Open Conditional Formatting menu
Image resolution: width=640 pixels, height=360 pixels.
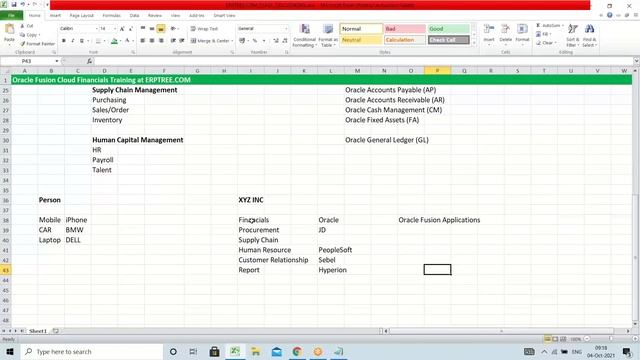pyautogui.click(x=304, y=35)
